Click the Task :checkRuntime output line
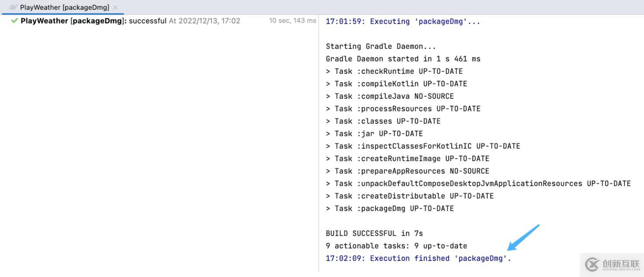Image resolution: width=644 pixels, height=277 pixels. (394, 71)
